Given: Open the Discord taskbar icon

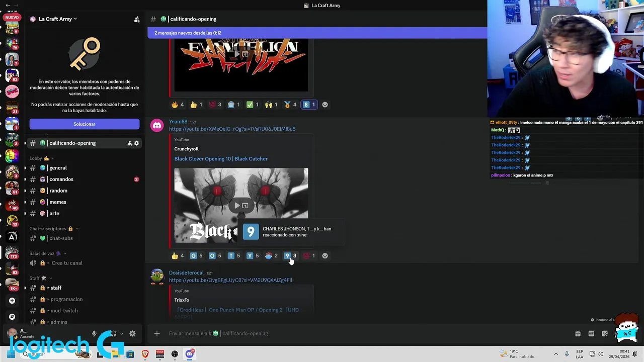Looking at the screenshot, I should pyautogui.click(x=190, y=354).
